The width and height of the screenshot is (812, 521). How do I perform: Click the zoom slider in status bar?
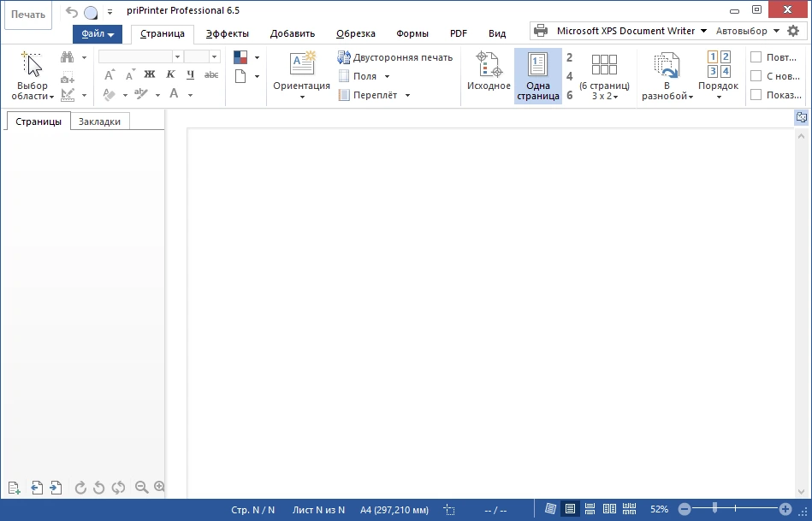(735, 509)
